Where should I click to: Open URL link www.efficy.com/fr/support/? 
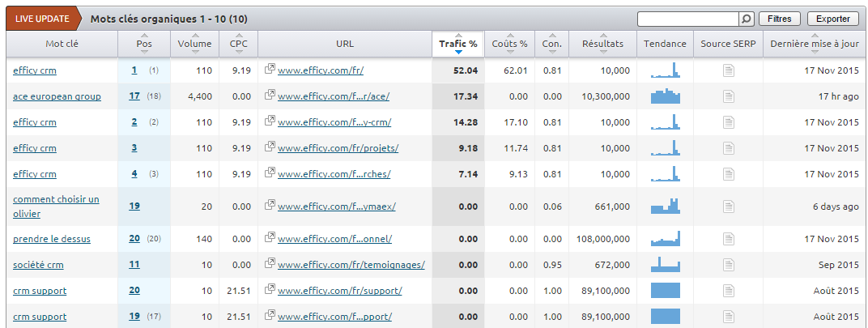tap(340, 291)
